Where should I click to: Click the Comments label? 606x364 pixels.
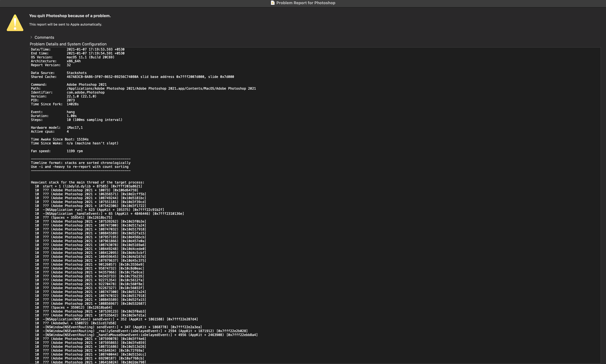pos(44,37)
